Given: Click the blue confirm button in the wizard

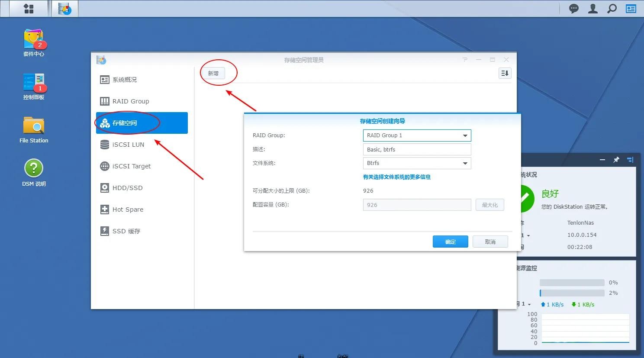Looking at the screenshot, I should coord(450,242).
